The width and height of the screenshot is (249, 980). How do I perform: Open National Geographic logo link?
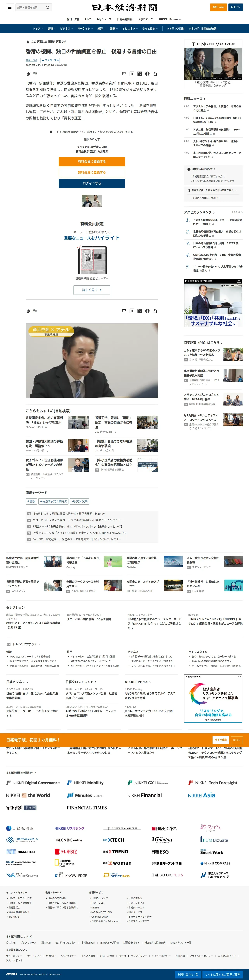[x=65, y=863]
